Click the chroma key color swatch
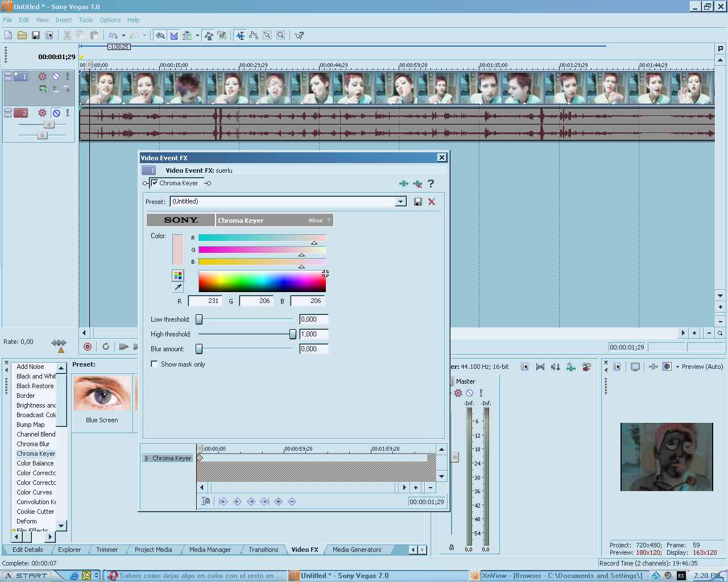The width and height of the screenshot is (728, 582). (x=178, y=250)
